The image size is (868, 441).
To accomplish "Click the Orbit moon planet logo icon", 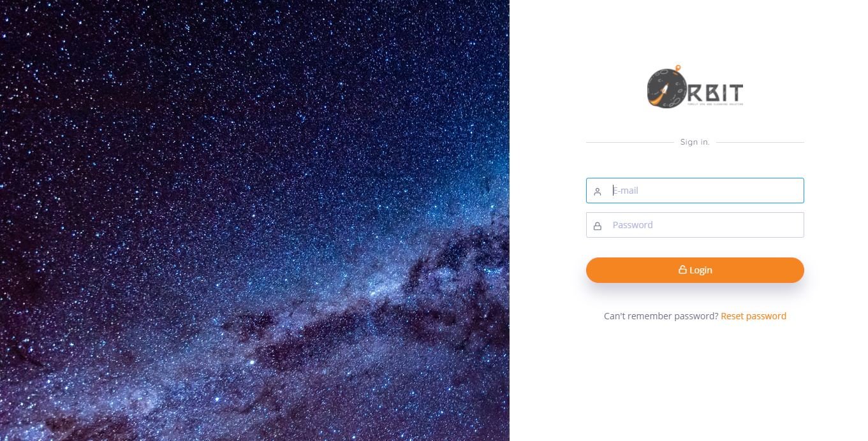I will coord(667,88).
